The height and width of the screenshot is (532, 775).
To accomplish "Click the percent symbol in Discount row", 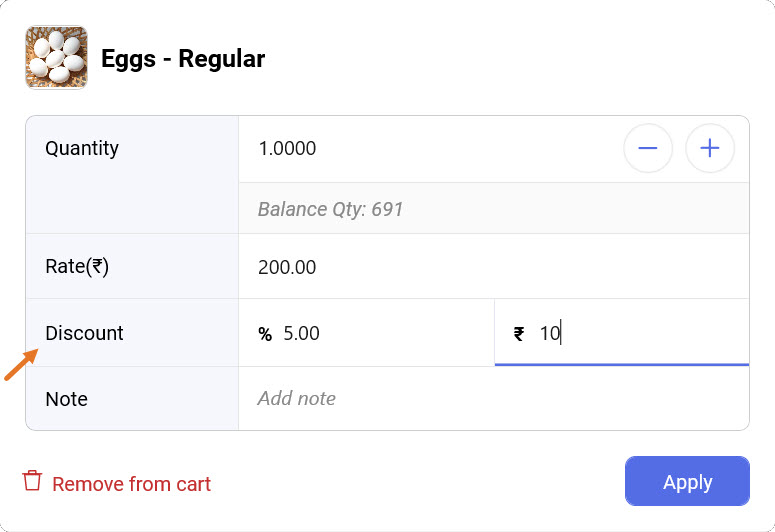I will [x=265, y=334].
